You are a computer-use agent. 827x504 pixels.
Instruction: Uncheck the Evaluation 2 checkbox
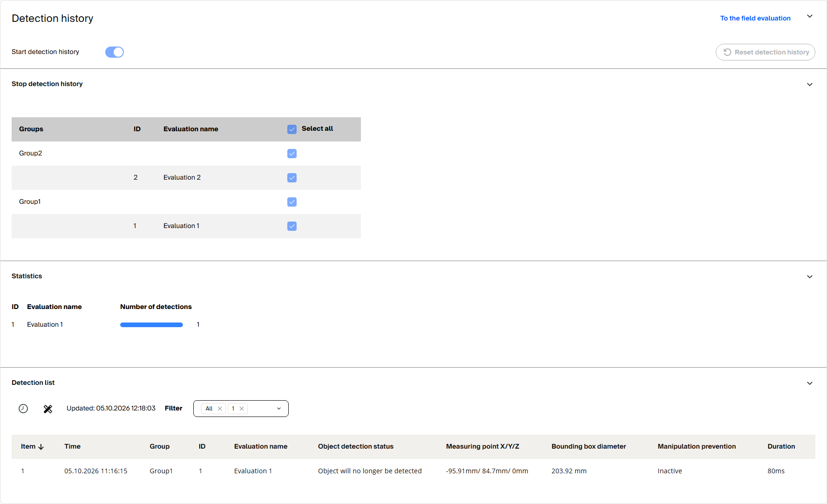click(x=292, y=178)
